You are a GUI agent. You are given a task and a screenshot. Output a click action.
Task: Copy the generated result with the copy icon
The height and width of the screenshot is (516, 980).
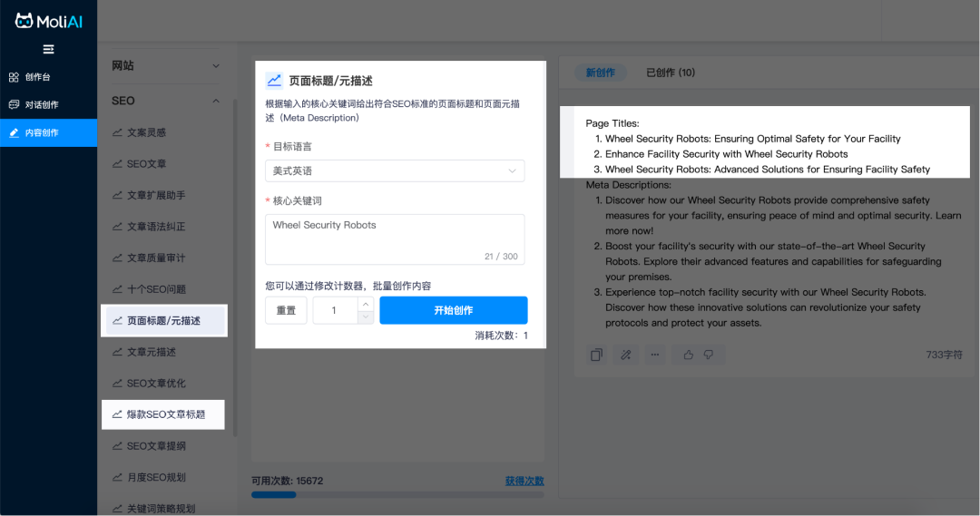pos(596,355)
